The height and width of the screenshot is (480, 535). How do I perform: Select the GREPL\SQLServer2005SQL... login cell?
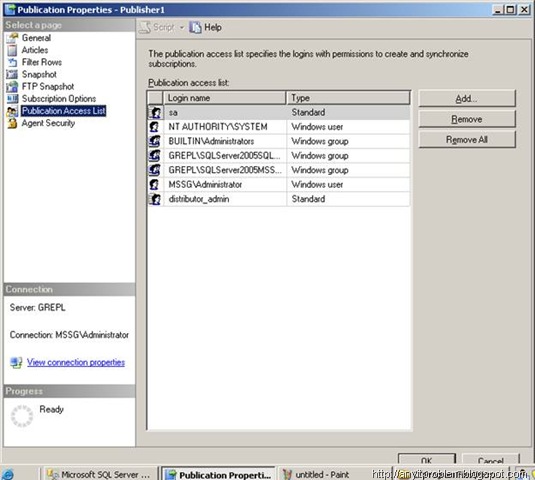point(225,156)
